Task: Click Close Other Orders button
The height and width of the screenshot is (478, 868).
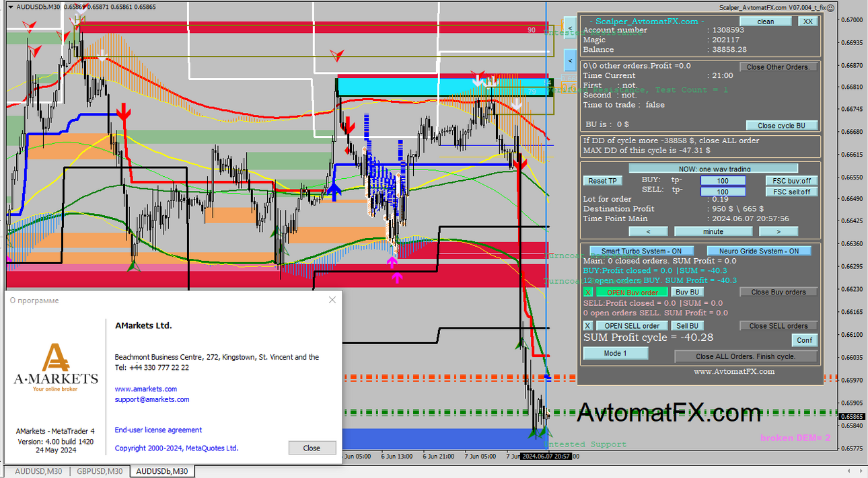Action: (779, 67)
